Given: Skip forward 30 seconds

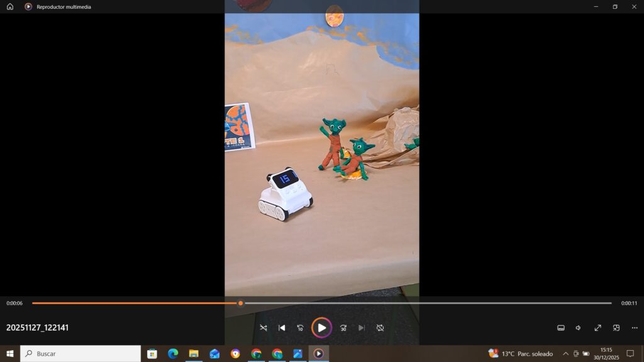Looking at the screenshot, I should point(343,327).
